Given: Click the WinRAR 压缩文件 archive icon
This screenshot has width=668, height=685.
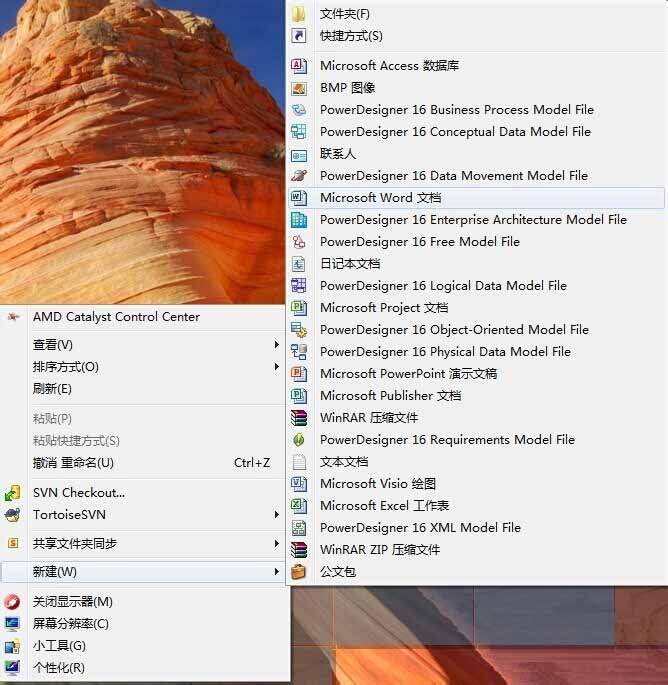Looking at the screenshot, I should click(x=299, y=418).
